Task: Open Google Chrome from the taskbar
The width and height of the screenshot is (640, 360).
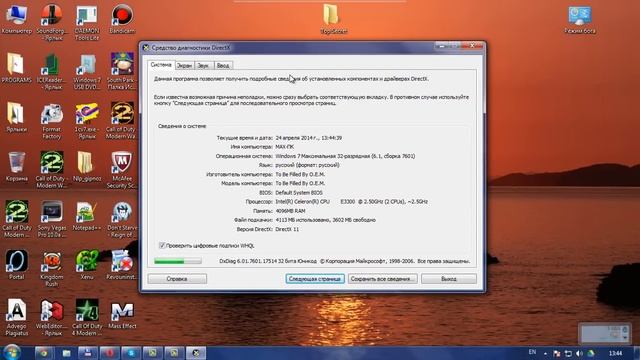Action: [44, 353]
